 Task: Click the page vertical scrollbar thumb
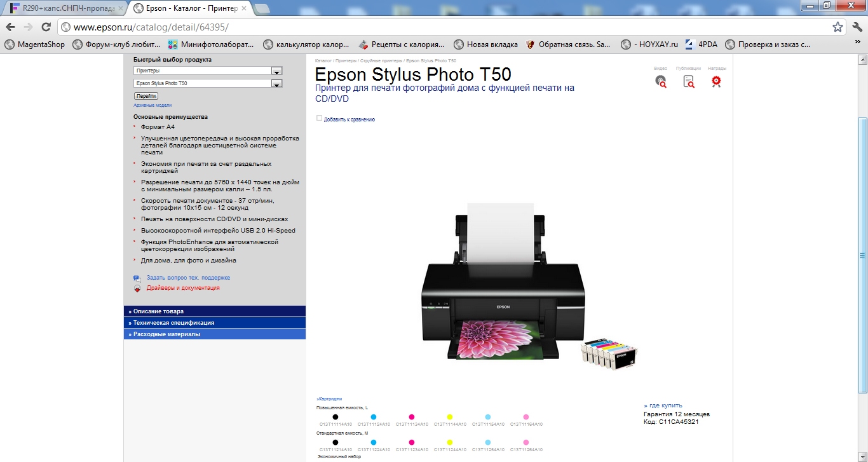point(862,254)
